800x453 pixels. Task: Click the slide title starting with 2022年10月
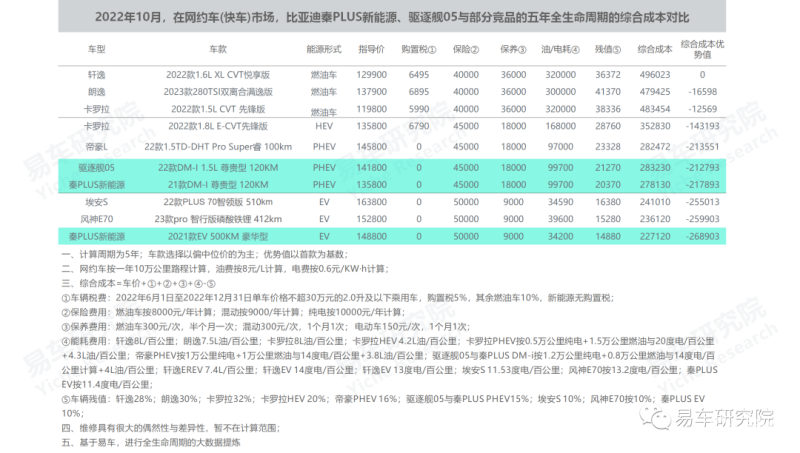pyautogui.click(x=400, y=17)
